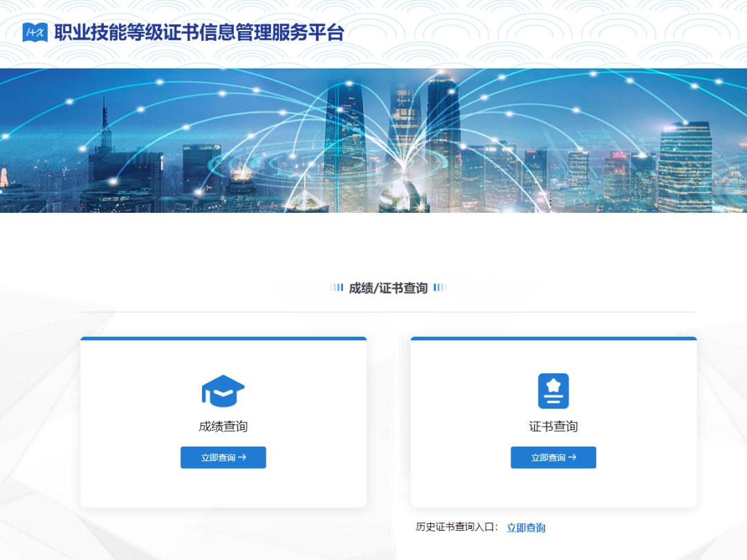The height and width of the screenshot is (560, 747).
Task: Click the 1+X book logo icon
Action: (35, 32)
